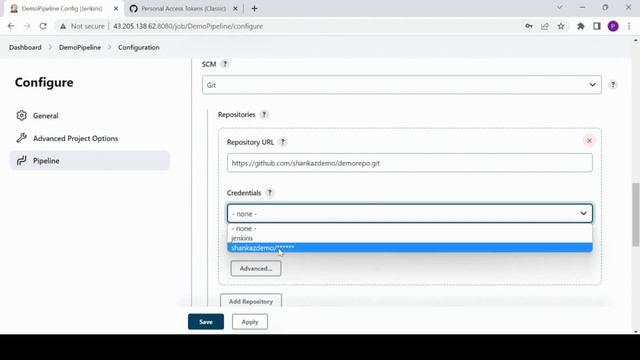This screenshot has height=360, width=640.
Task: Open a new browser tab
Action: [x=254, y=8]
